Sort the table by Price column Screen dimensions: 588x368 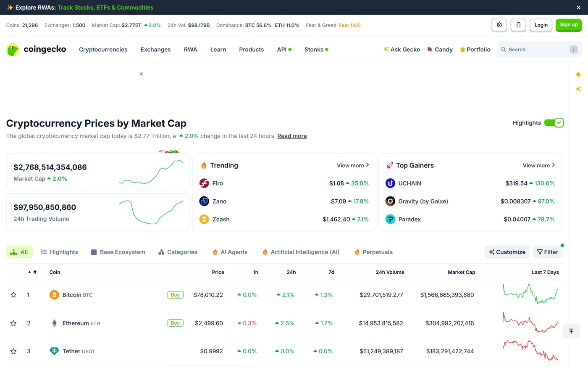pos(218,272)
